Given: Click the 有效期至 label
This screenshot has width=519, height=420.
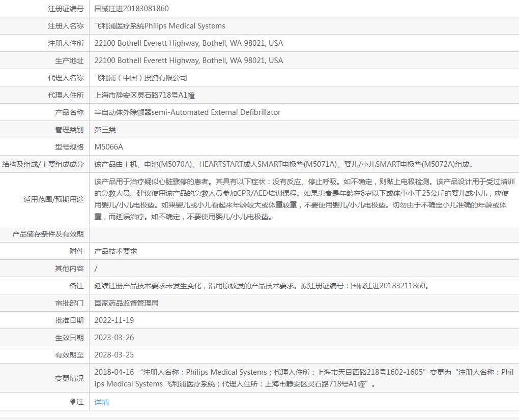Looking at the screenshot, I should [70, 355].
